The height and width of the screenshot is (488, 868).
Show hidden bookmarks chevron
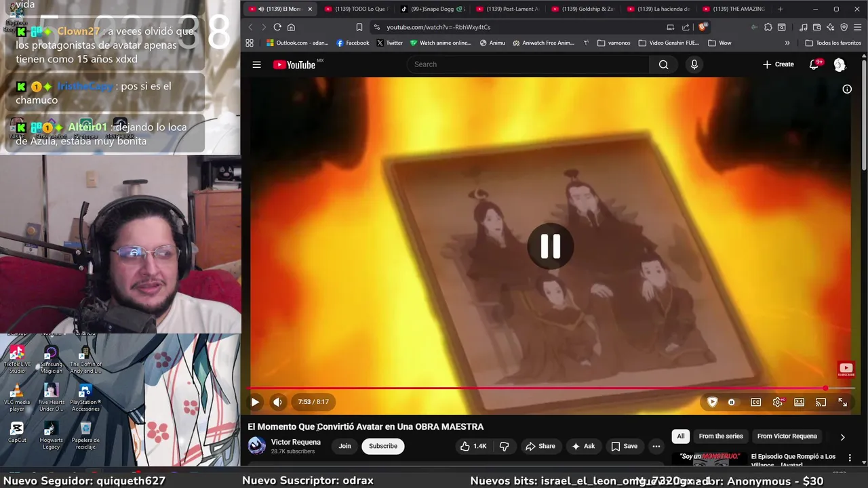(x=787, y=43)
